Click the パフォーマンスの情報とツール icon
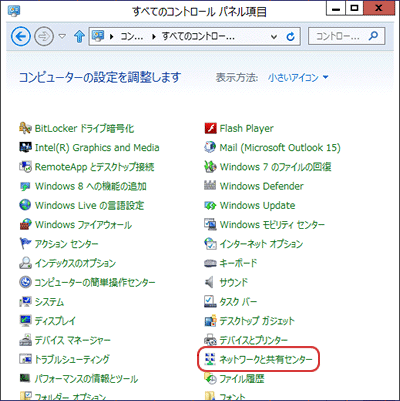 click(25, 379)
